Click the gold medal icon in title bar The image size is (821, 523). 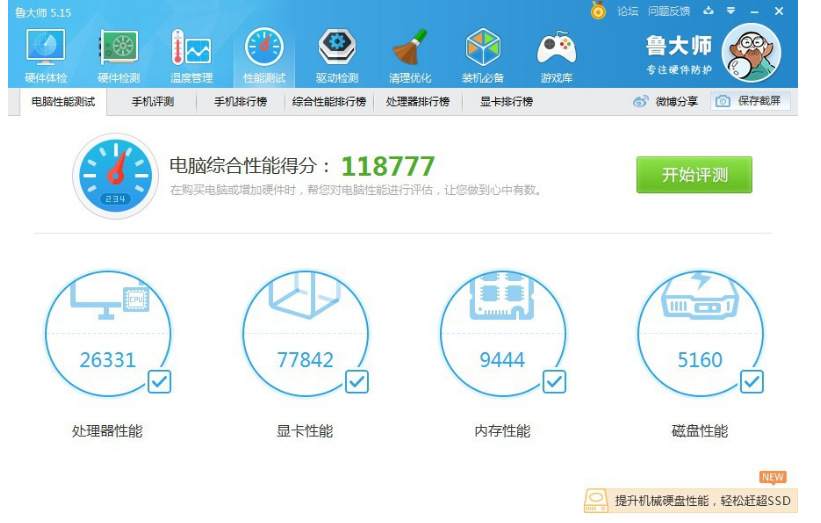[x=598, y=10]
